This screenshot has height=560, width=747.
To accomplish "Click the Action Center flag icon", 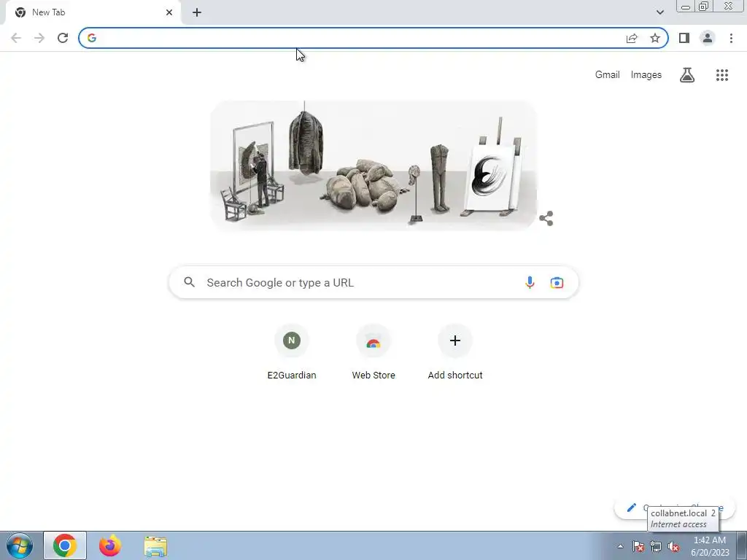I will 638,546.
